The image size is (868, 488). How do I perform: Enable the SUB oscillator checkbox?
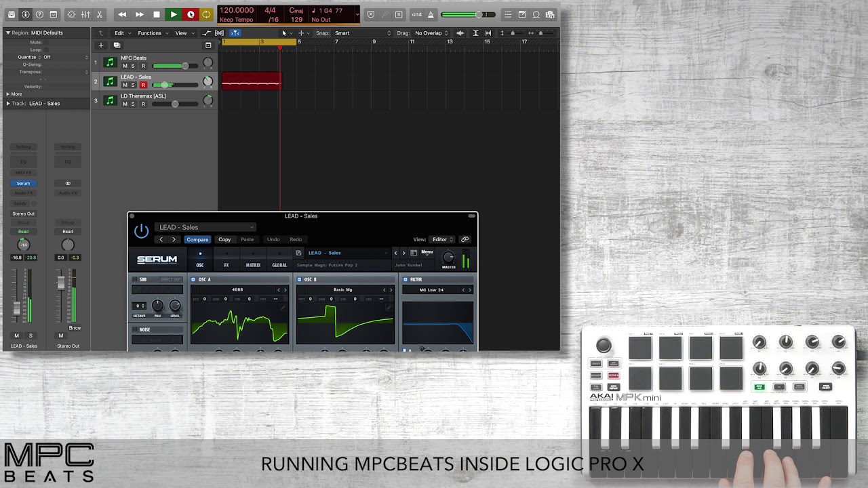tap(134, 279)
